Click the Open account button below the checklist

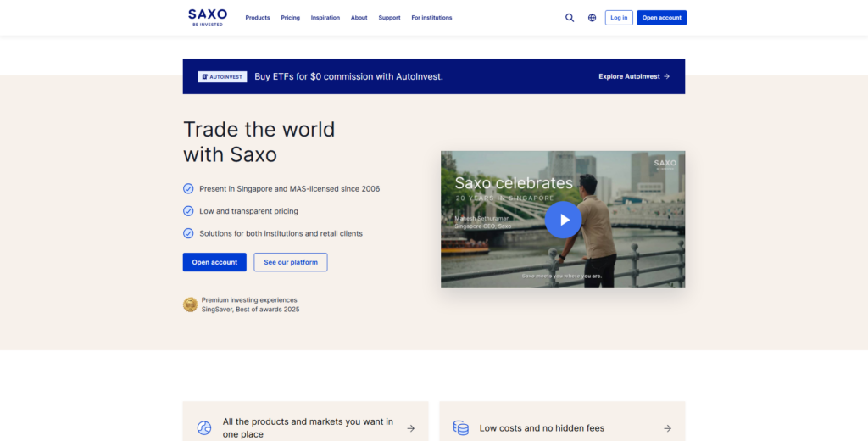pos(214,262)
